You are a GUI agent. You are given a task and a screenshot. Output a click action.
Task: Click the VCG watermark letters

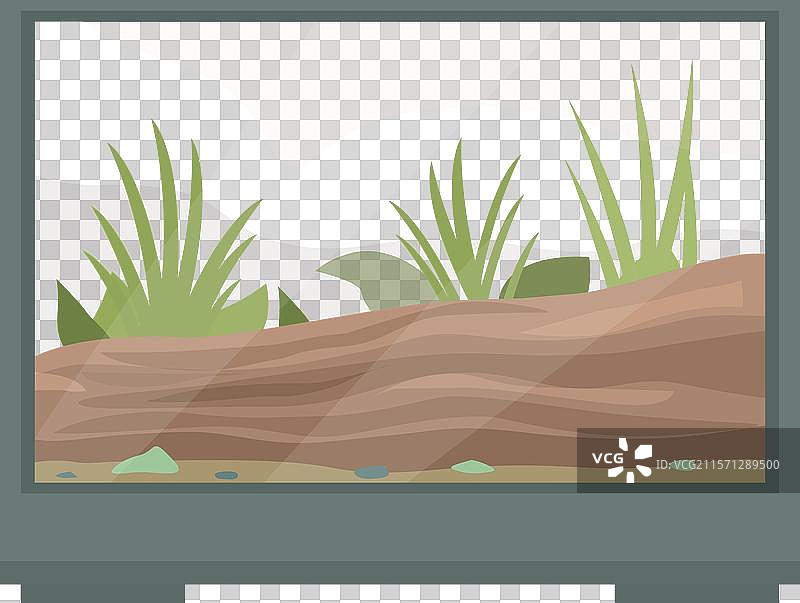607,459
